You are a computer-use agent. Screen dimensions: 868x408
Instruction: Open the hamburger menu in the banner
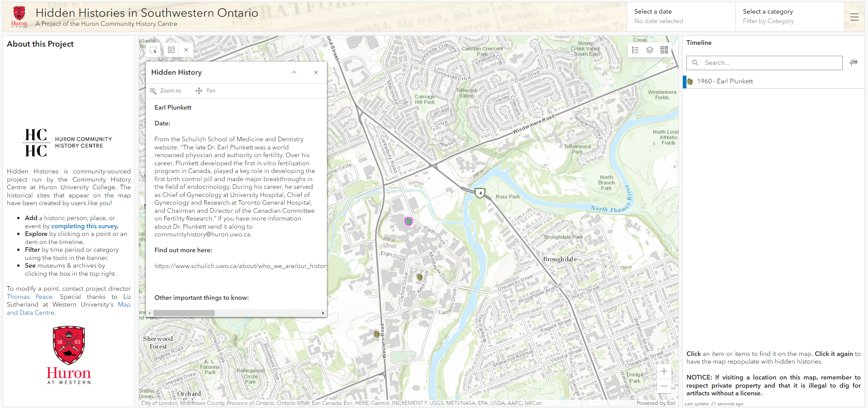[854, 17]
